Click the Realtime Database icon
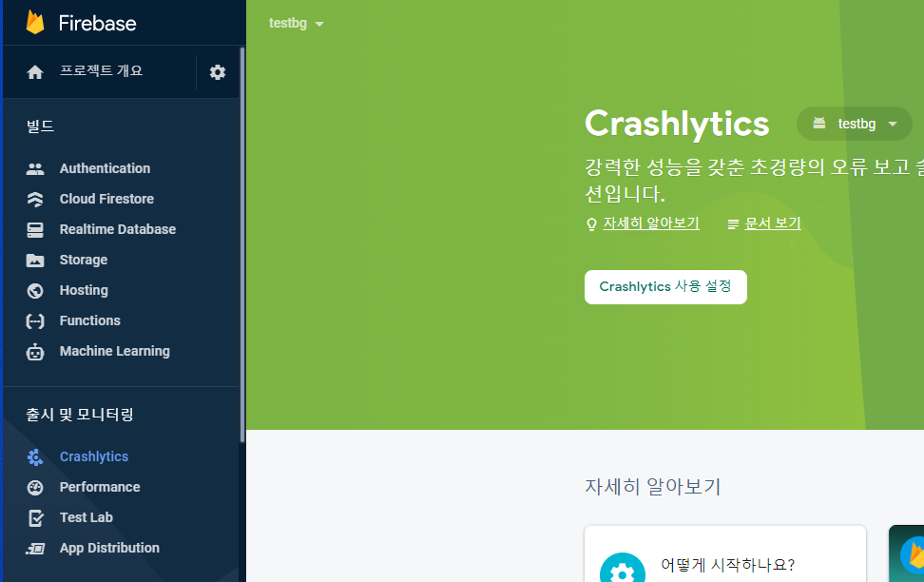This screenshot has height=582, width=924. (35, 230)
